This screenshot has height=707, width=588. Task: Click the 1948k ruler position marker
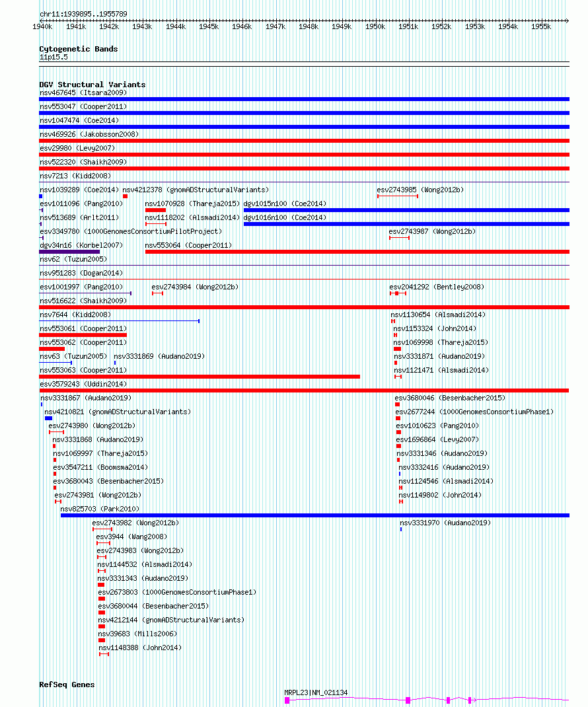coord(309,26)
